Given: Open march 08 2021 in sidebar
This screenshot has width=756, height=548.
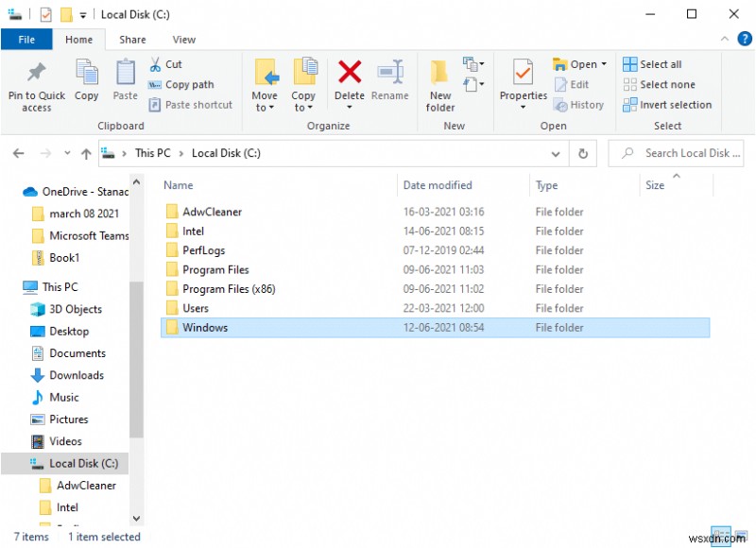Looking at the screenshot, I should point(76,214).
